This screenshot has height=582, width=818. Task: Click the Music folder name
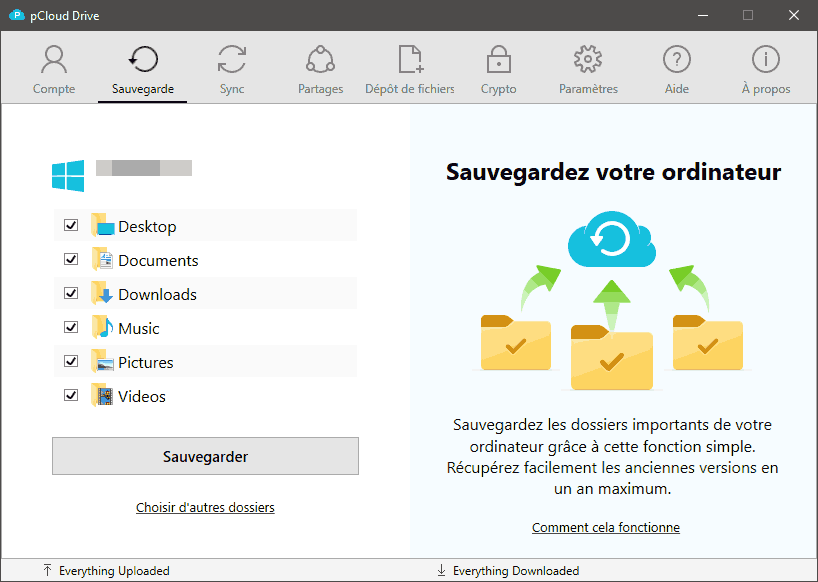(139, 328)
